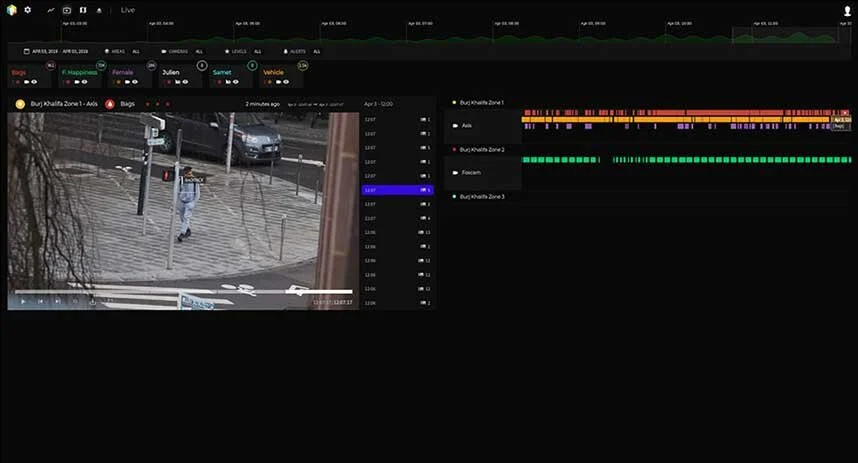Select the F. Happiness alert card
858x463 pixels.
click(82, 76)
